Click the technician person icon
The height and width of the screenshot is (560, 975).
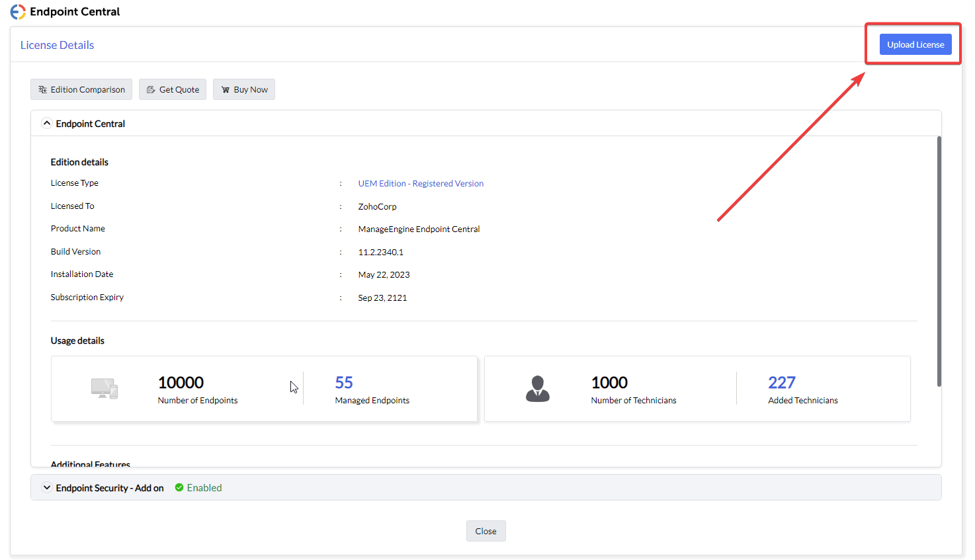click(x=537, y=389)
